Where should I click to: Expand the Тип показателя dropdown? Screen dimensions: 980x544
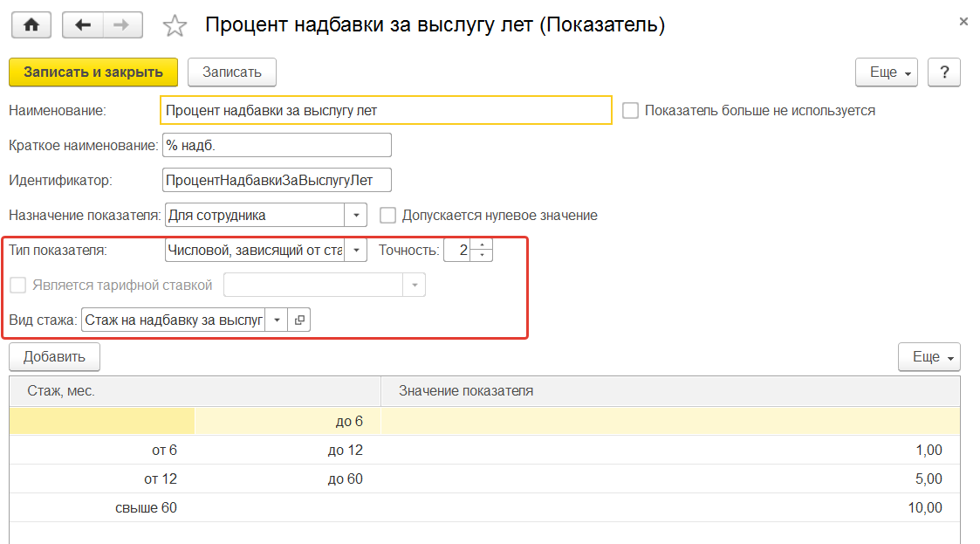(356, 251)
